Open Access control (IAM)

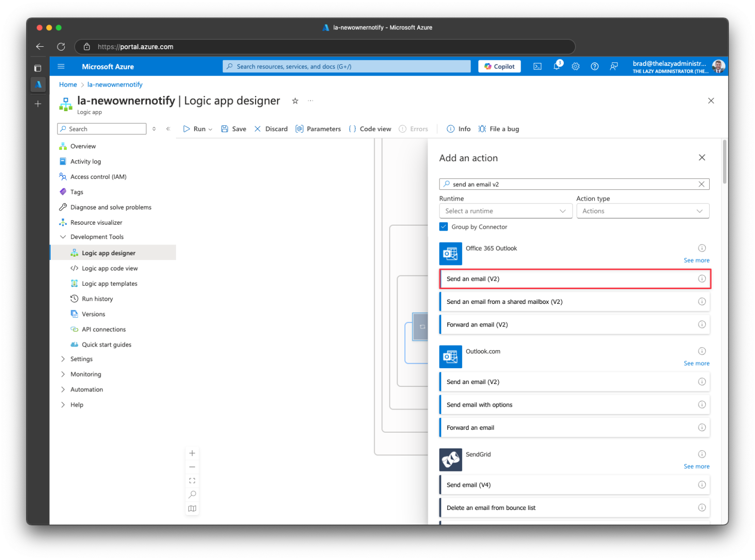click(x=98, y=177)
